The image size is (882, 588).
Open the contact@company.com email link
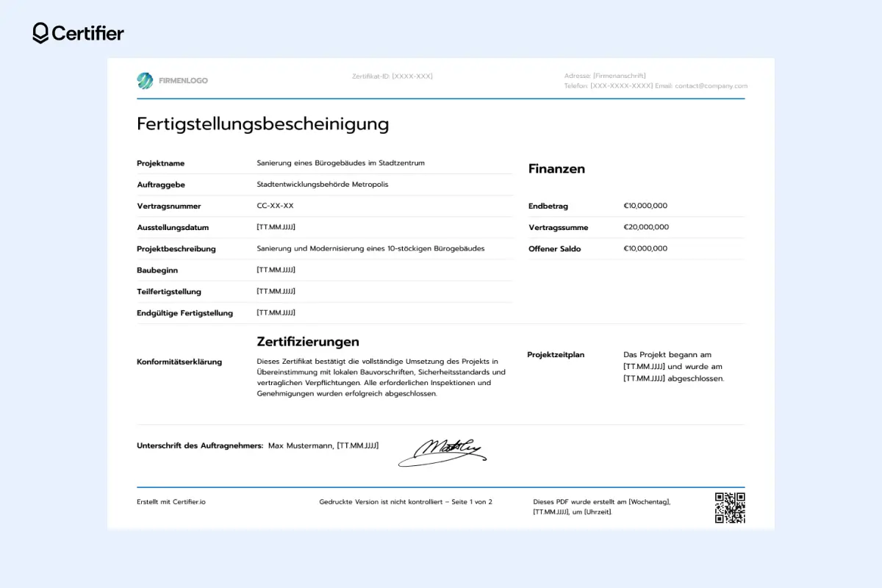(x=711, y=86)
